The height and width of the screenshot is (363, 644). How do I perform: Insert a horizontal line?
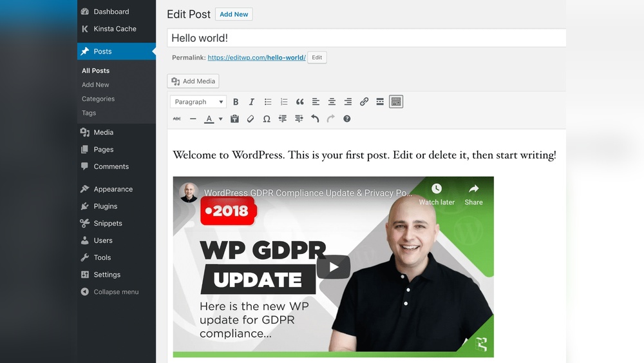point(193,119)
